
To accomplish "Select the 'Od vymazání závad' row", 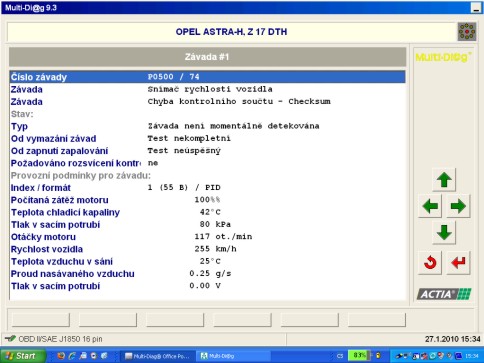I will (x=208, y=139).
